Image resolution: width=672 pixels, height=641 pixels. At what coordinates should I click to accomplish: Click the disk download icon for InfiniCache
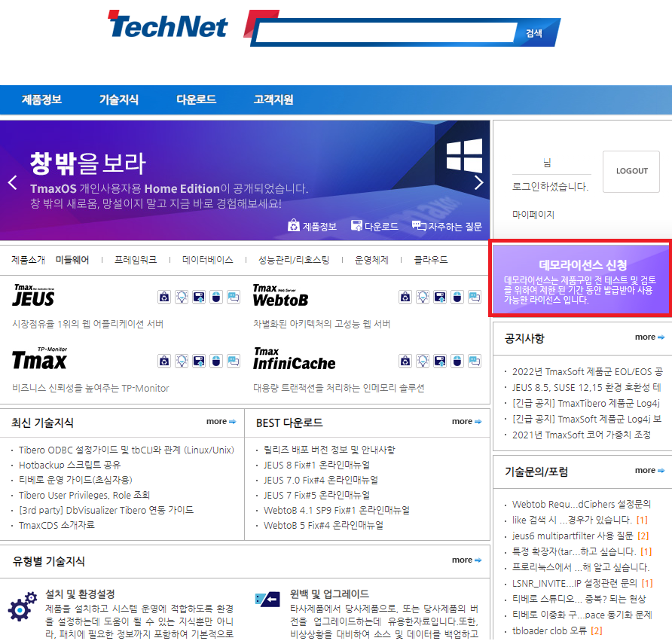(440, 361)
